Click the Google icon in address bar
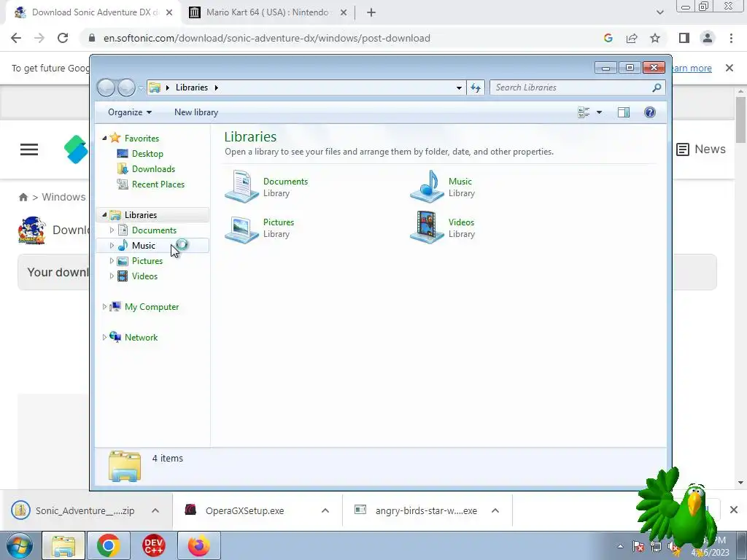Screen dimensions: 747x560 pyautogui.click(x=608, y=38)
